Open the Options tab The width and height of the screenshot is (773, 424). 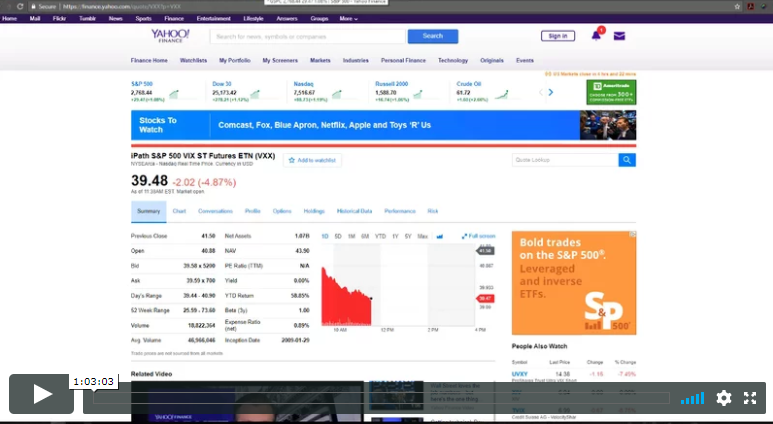[x=282, y=211]
